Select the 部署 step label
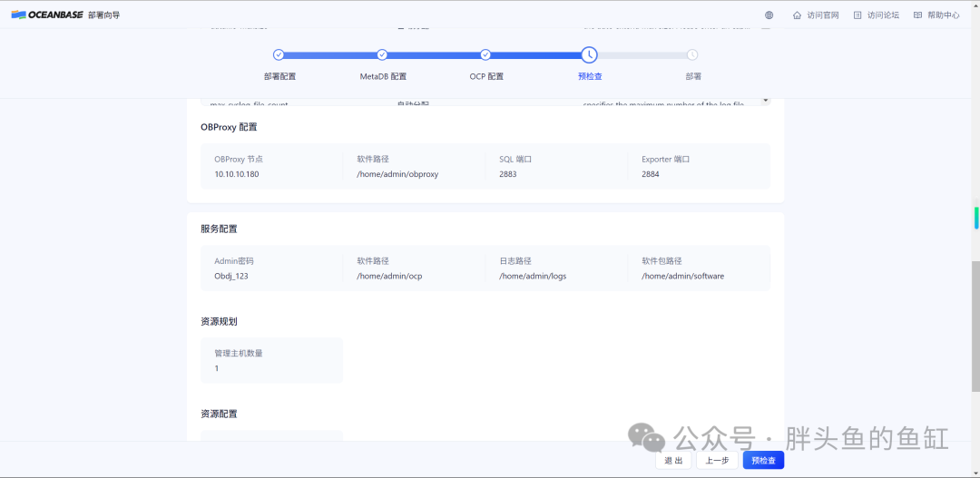 tap(693, 77)
